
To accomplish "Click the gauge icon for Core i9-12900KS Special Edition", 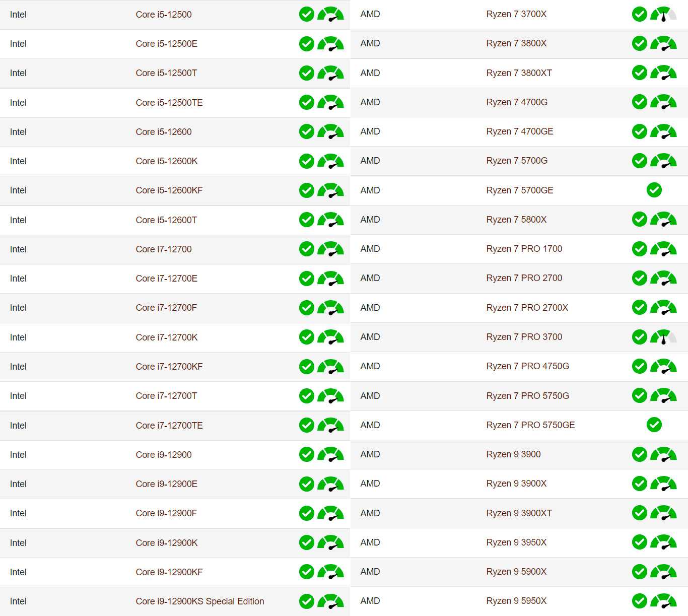I will click(x=330, y=601).
